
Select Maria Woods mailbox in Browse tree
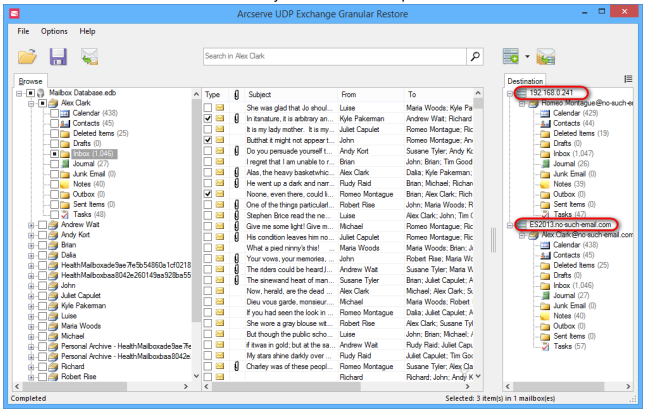coord(81,326)
